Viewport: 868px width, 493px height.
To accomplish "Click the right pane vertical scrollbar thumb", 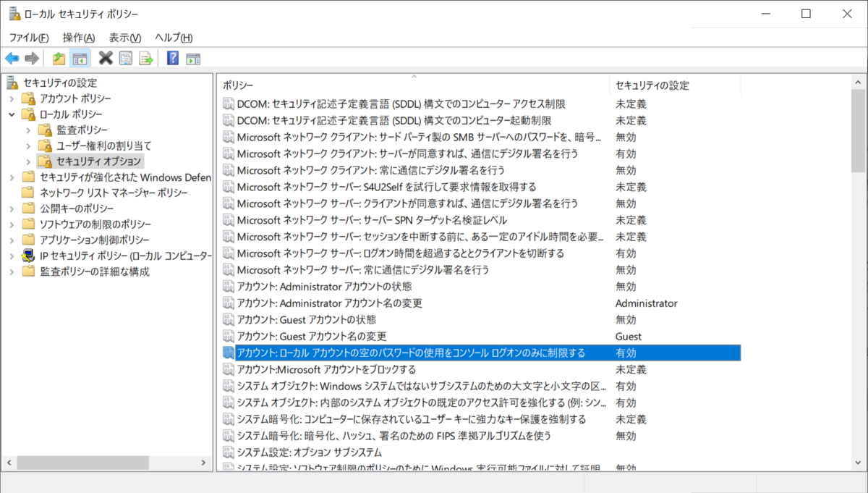I will 858,130.
